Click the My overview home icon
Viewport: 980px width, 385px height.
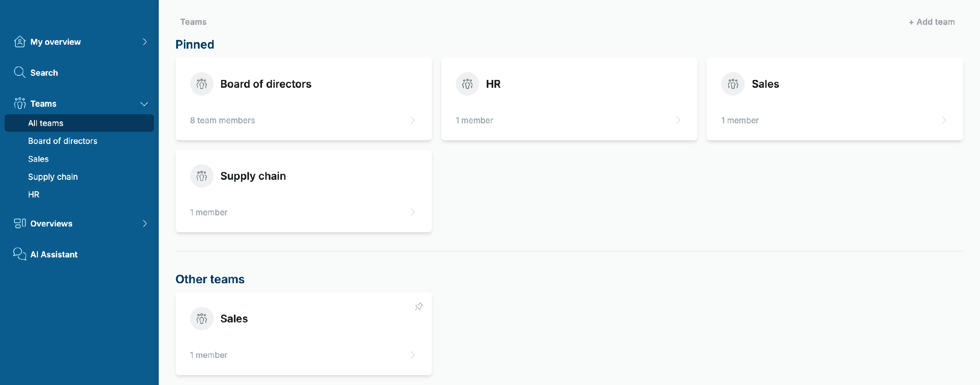point(20,41)
